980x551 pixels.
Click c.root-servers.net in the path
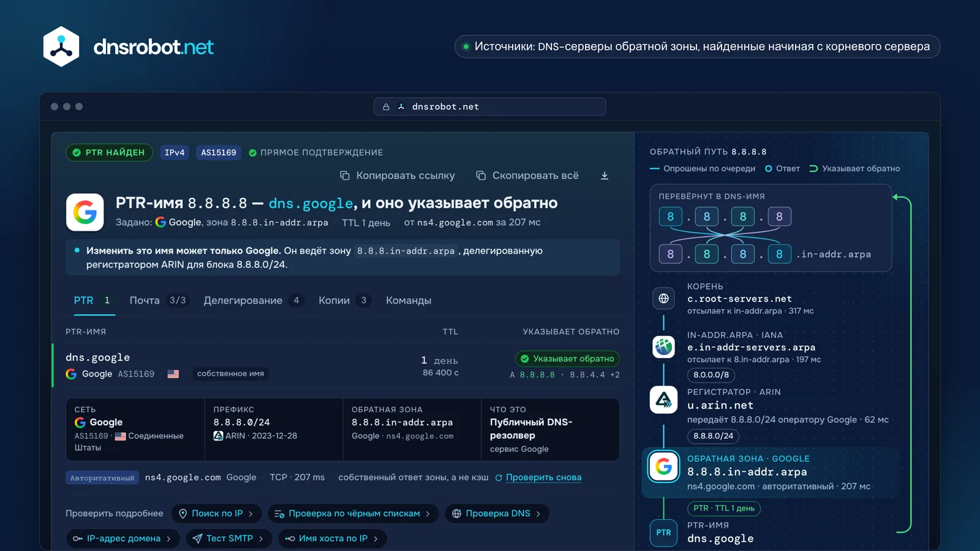(739, 299)
